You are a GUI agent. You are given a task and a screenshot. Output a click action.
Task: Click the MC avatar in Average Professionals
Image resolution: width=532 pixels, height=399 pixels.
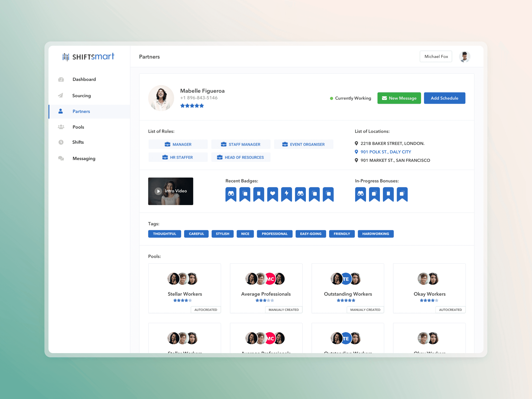click(x=270, y=279)
